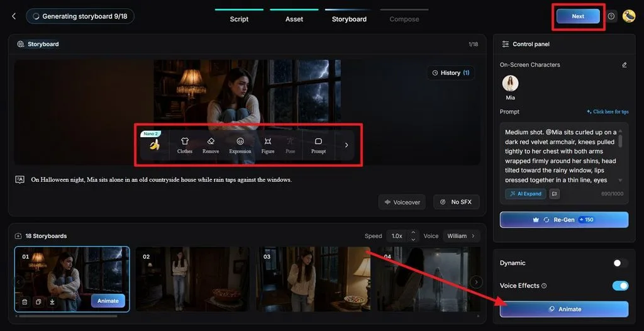Click the main storyboard preview image
Image resolution: width=644 pixels, height=331 pixels.
(x=247, y=112)
